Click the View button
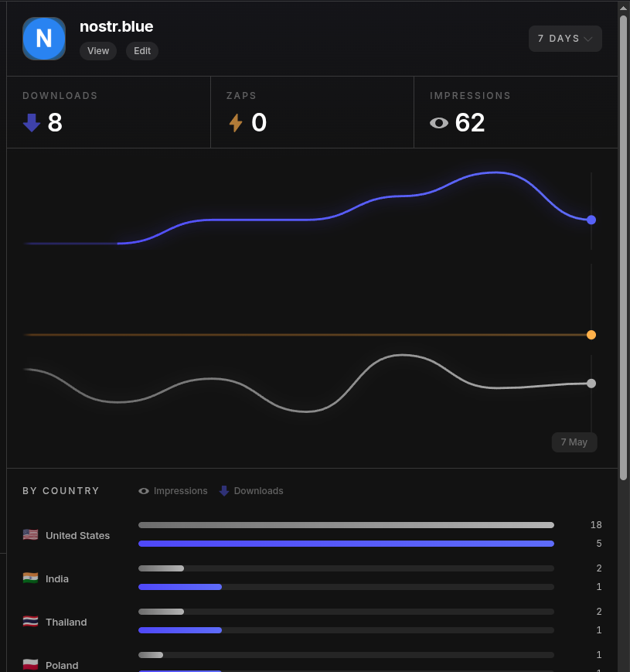Image resolution: width=630 pixels, height=672 pixels. pos(98,51)
